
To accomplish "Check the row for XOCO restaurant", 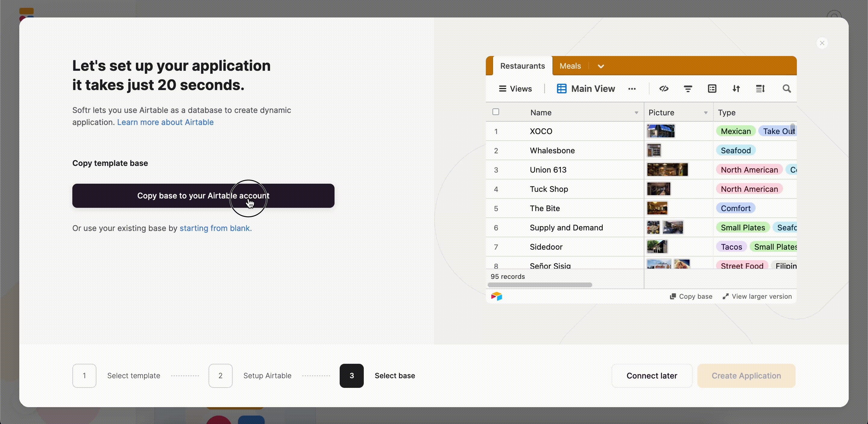I will (x=496, y=131).
